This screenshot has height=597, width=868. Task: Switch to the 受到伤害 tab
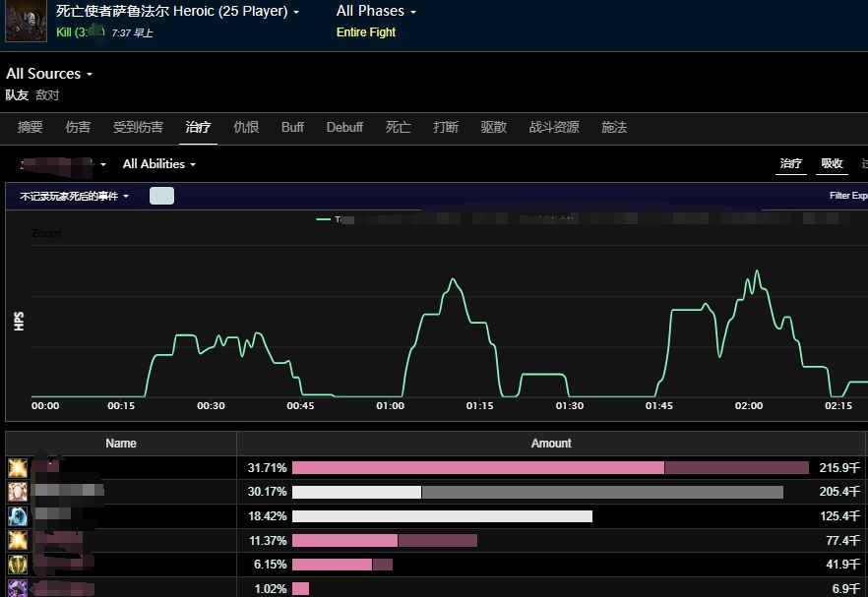coord(138,127)
